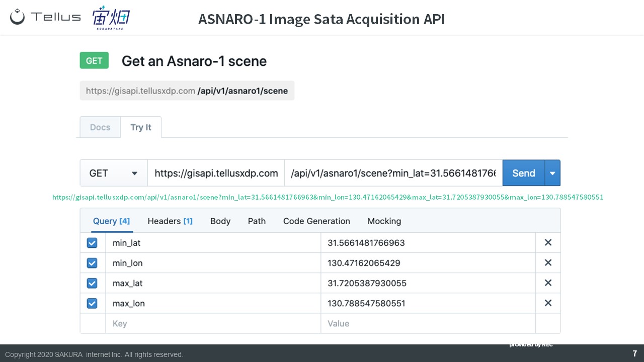Open the Mocking tab
This screenshot has width=644, height=362.
[384, 221]
